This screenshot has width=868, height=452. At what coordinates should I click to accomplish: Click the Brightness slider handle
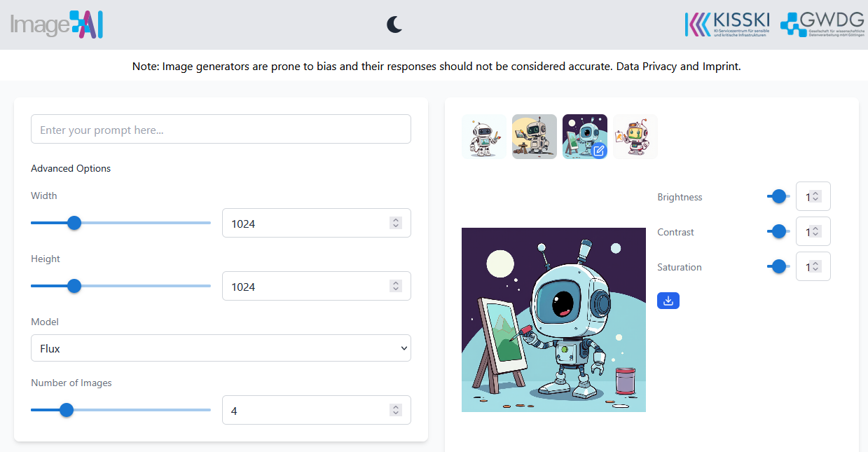point(778,197)
